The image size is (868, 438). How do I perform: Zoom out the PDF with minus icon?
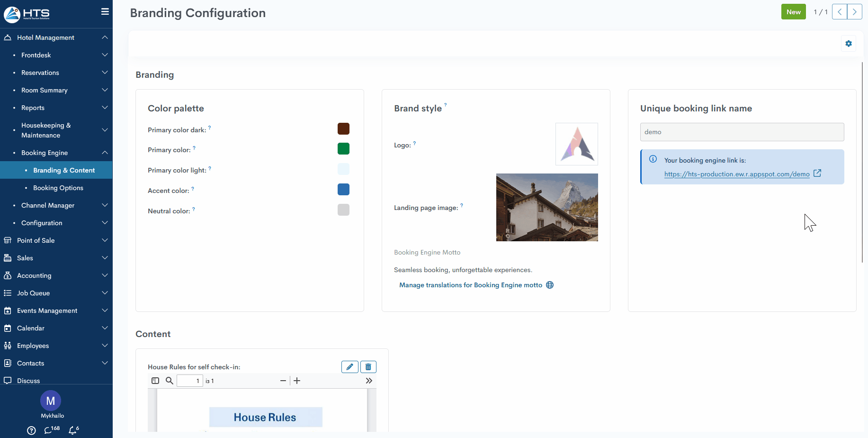pyautogui.click(x=283, y=381)
